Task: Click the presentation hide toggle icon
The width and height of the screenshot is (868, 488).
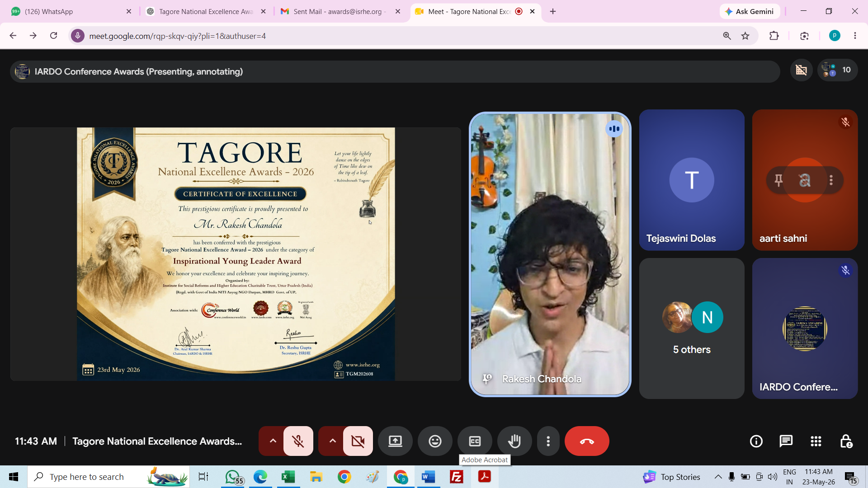Action: (801, 70)
